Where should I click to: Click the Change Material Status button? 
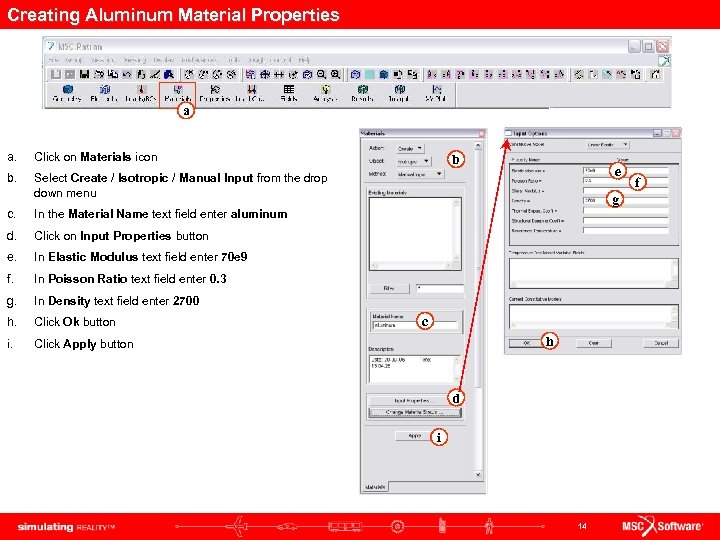pos(415,412)
